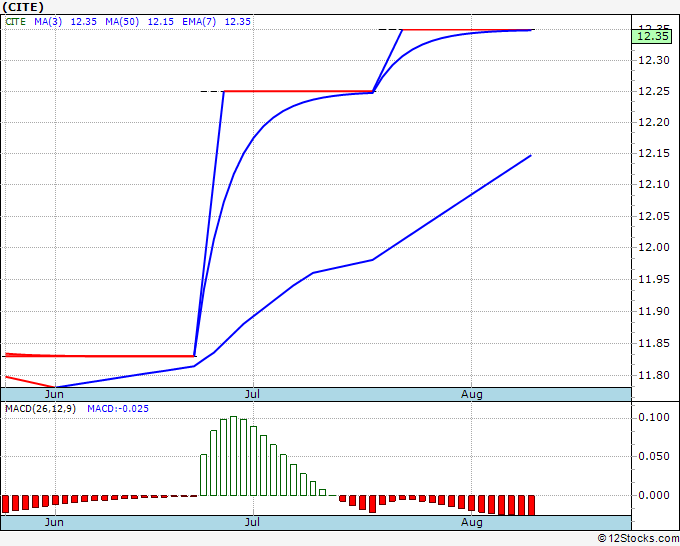The height and width of the screenshot is (546, 680).
Task: Click the 0.100 MACD axis label
Action: pyautogui.click(x=654, y=418)
